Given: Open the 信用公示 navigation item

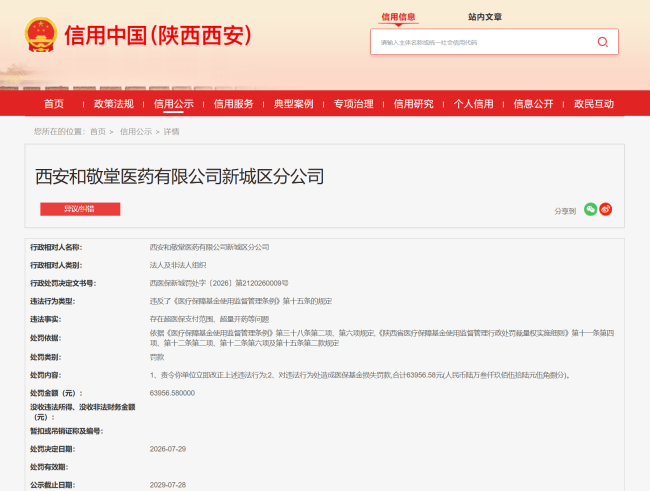Looking at the screenshot, I should tap(174, 104).
